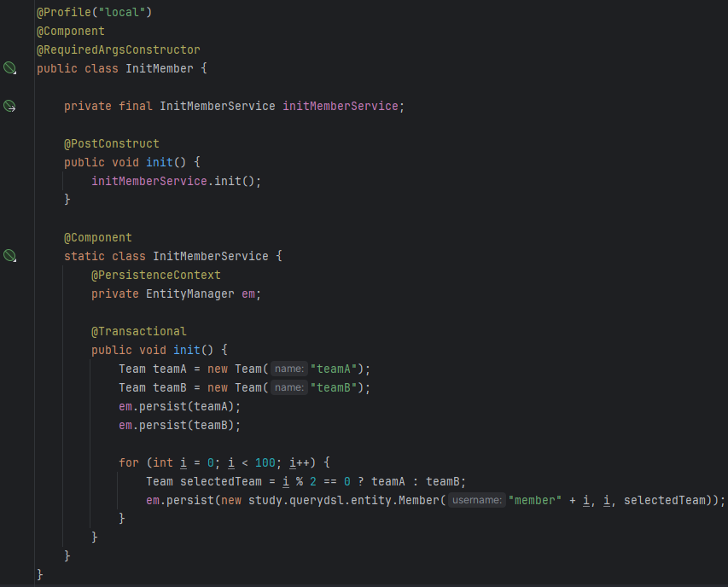Image resolution: width=728 pixels, height=587 pixels.
Task: Click the for keyword in the loop
Action: coord(129,462)
